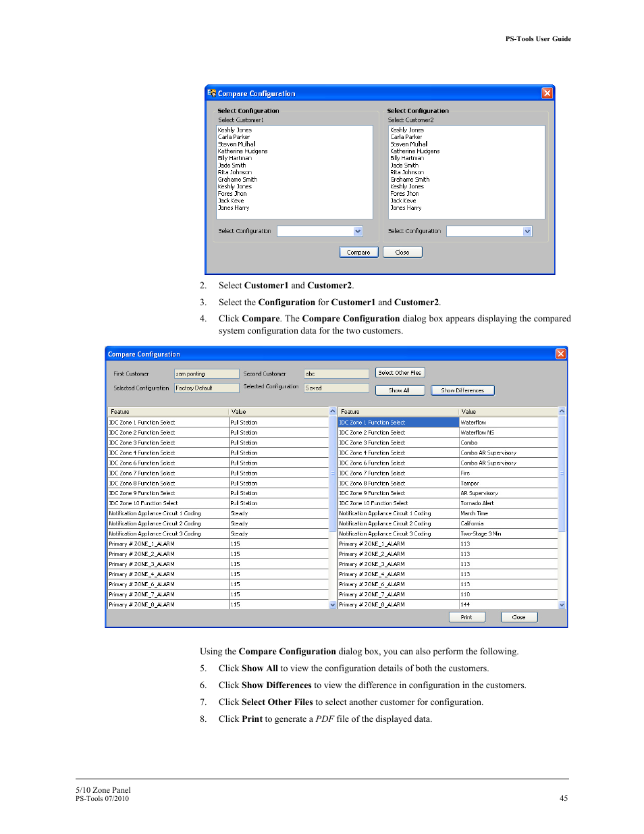Click the '110' value for Primary # ZONE_7_ALARM
Screen dimensions: 644x834
click(x=508, y=594)
